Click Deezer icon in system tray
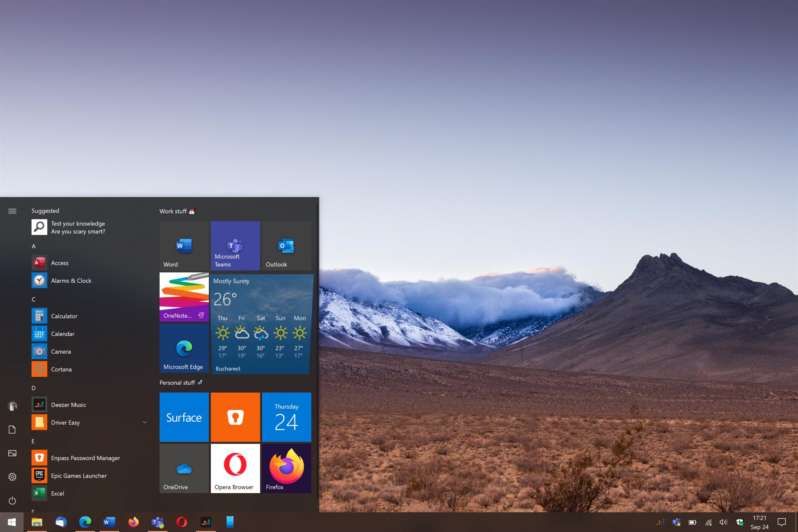The height and width of the screenshot is (532, 798). click(x=661, y=522)
